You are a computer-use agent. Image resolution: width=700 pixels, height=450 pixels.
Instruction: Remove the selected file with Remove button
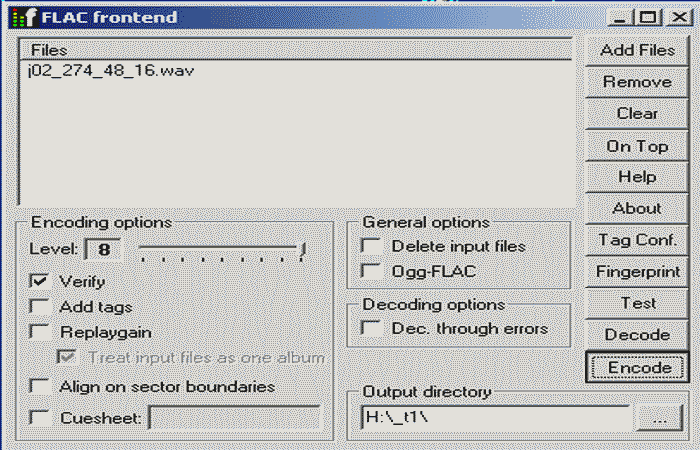point(637,82)
